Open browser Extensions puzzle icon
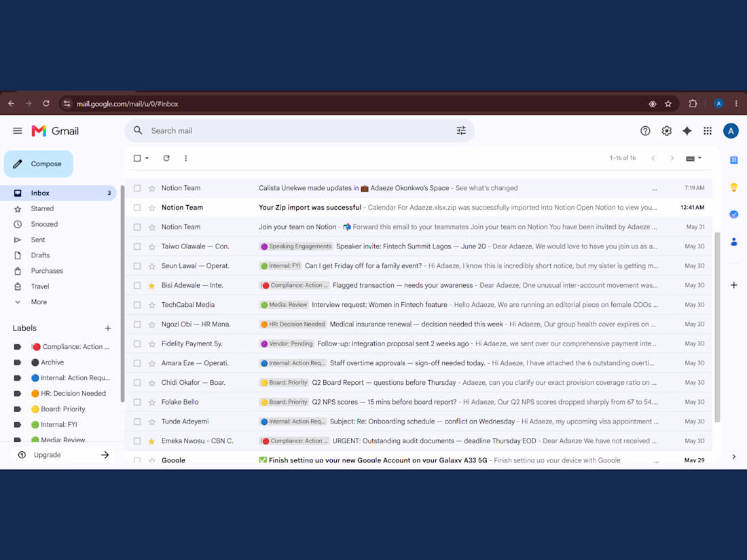The width and height of the screenshot is (747, 560). [x=693, y=104]
